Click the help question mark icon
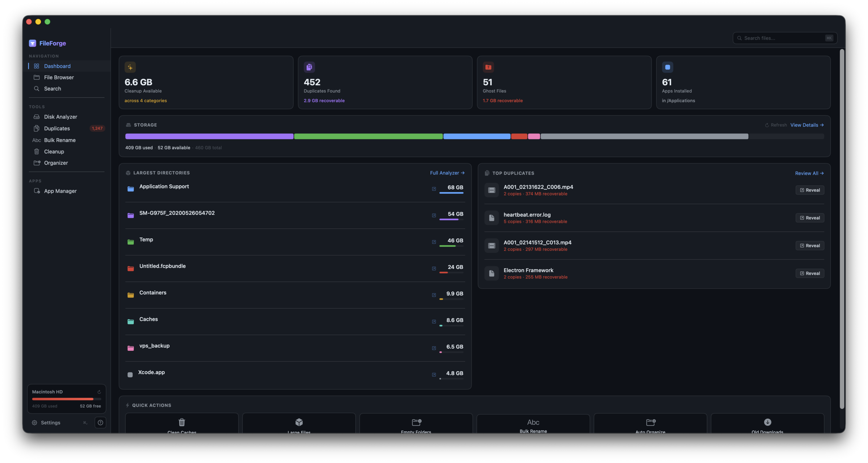 pos(100,422)
